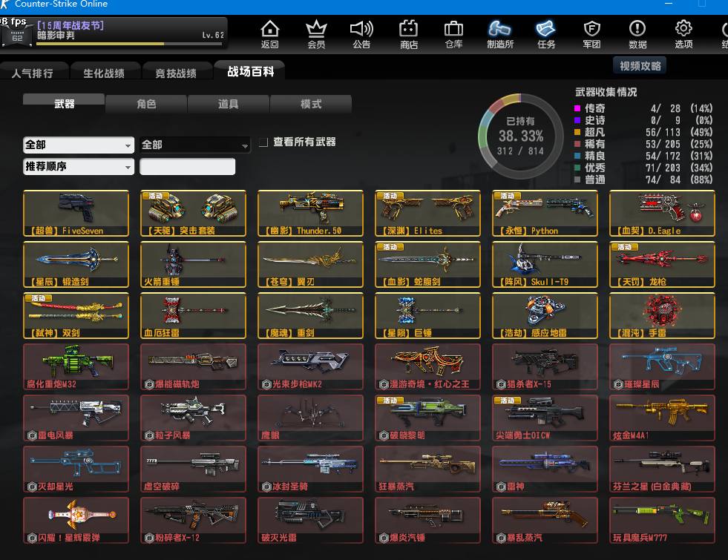Expand the dark 全部 second filter dropdown
Image resolution: width=728 pixels, height=560 pixels.
point(195,145)
